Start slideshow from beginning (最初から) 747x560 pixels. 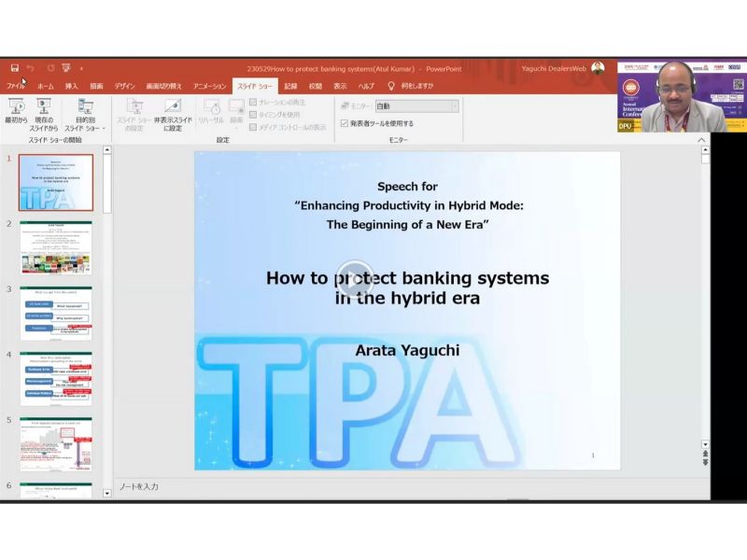coord(16,111)
